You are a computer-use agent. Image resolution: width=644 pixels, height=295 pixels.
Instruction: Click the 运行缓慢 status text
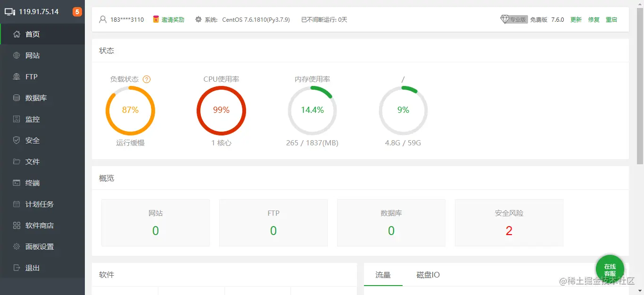(x=130, y=143)
